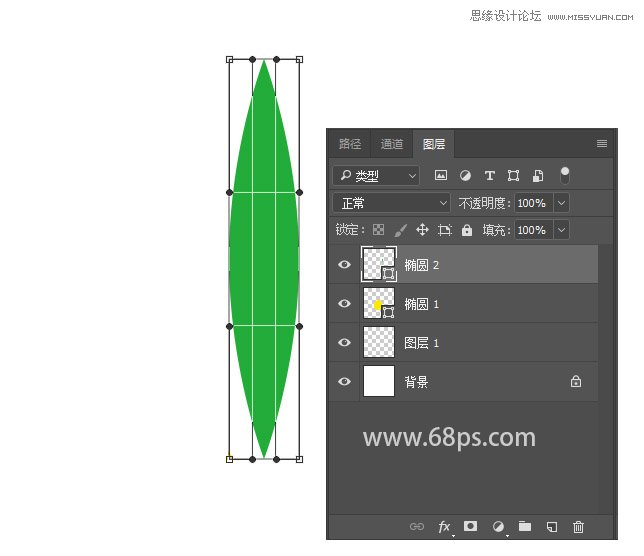Filter layers by pixel layer icon
This screenshot has width=644, height=556.
pos(441,175)
